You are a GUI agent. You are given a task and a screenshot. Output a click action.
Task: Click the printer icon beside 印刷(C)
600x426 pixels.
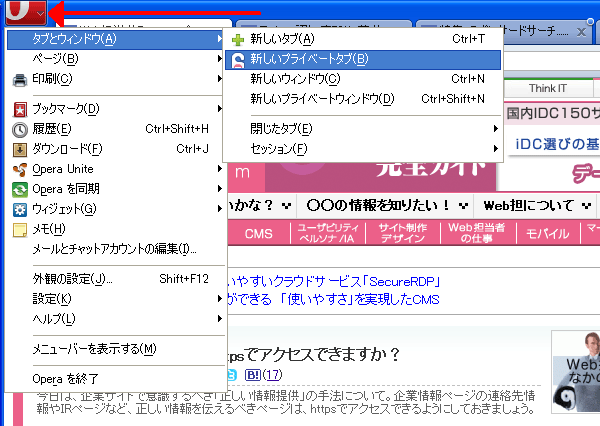click(x=20, y=80)
